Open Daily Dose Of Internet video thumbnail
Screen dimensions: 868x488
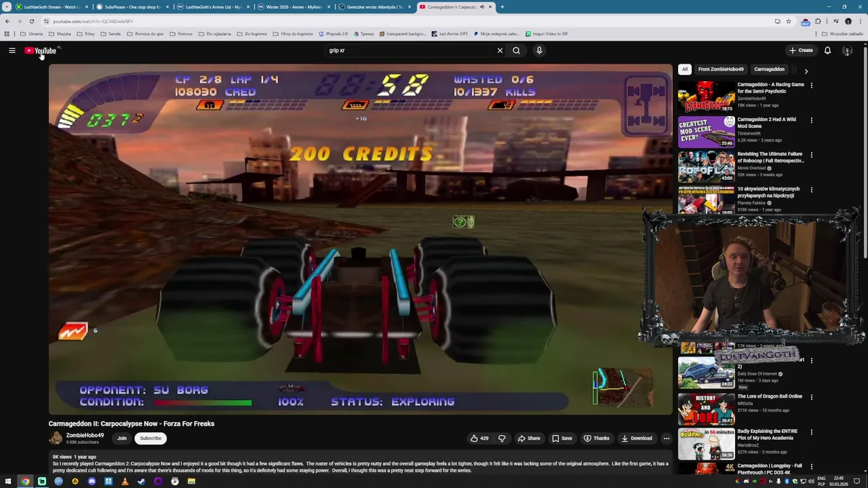click(706, 373)
